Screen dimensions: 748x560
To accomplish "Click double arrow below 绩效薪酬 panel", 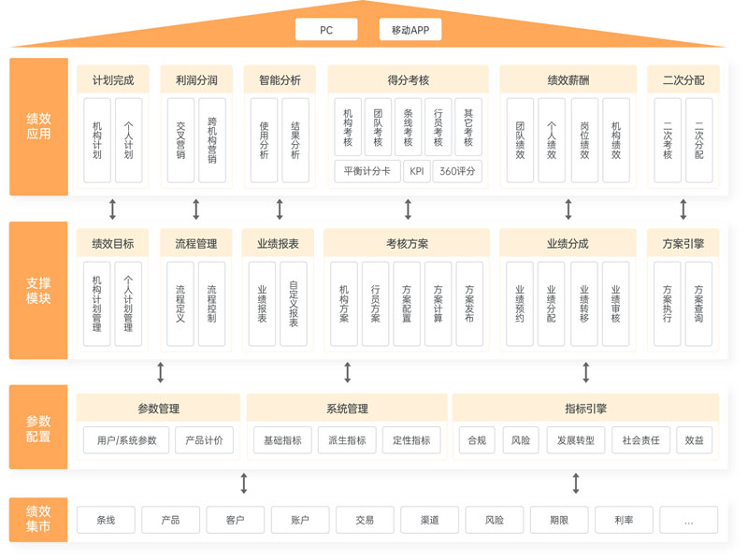I will tap(568, 208).
